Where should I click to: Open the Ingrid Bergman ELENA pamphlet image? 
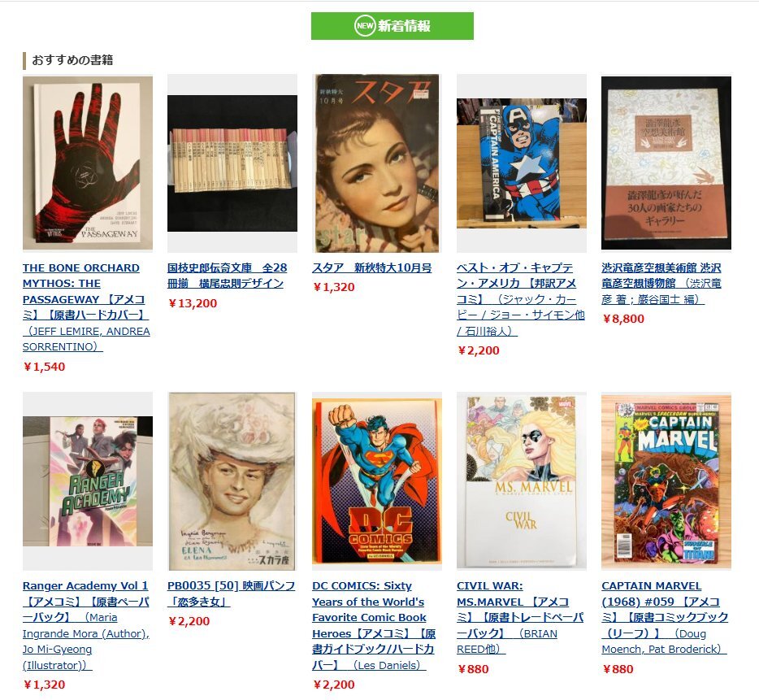point(232,481)
